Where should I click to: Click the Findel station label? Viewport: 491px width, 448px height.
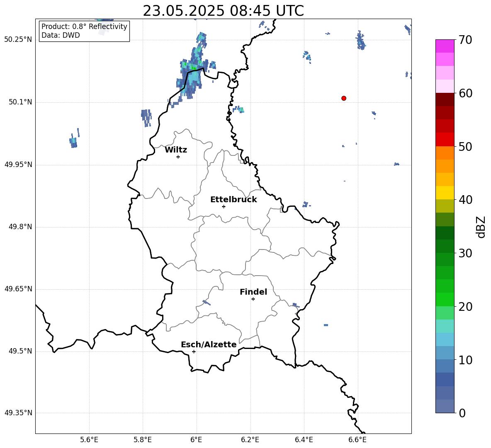(x=253, y=292)
